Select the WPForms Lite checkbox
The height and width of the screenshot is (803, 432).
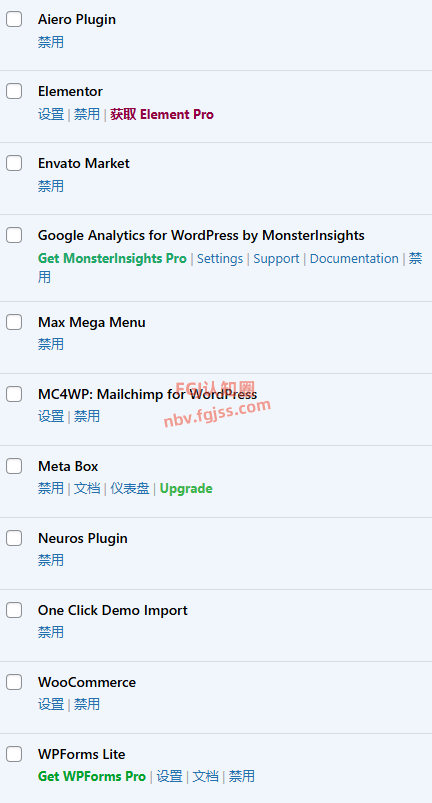[14, 754]
